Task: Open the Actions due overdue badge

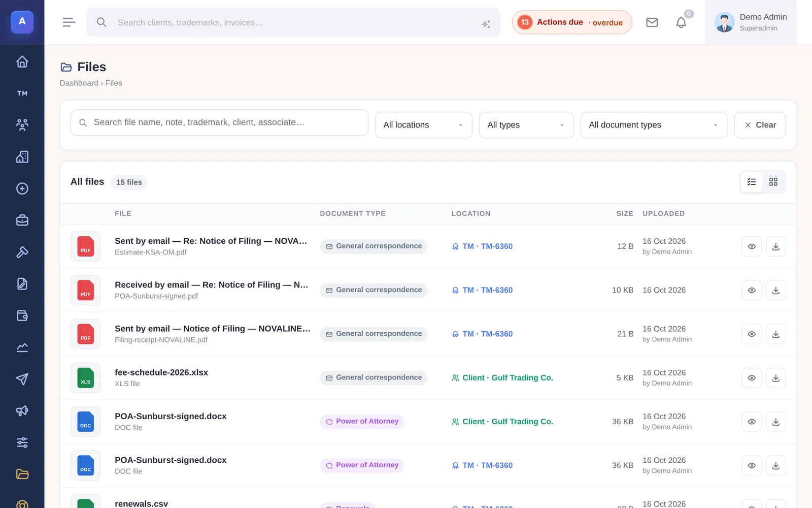Action: click(x=572, y=22)
